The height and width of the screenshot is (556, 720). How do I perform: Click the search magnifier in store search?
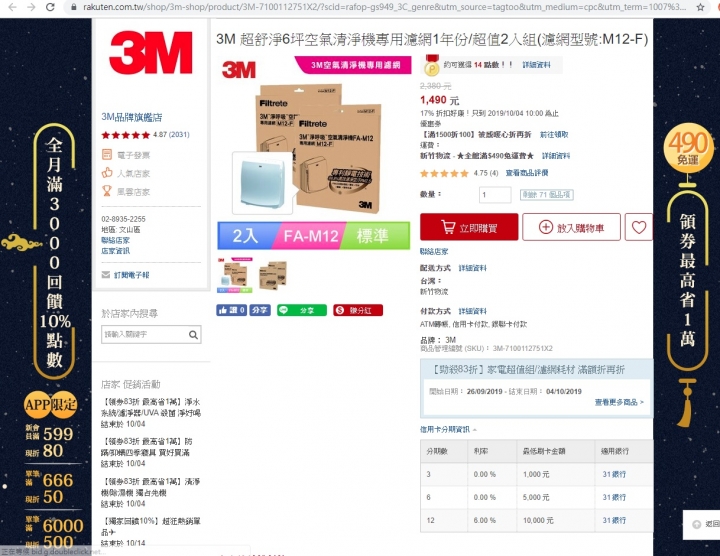point(193,335)
